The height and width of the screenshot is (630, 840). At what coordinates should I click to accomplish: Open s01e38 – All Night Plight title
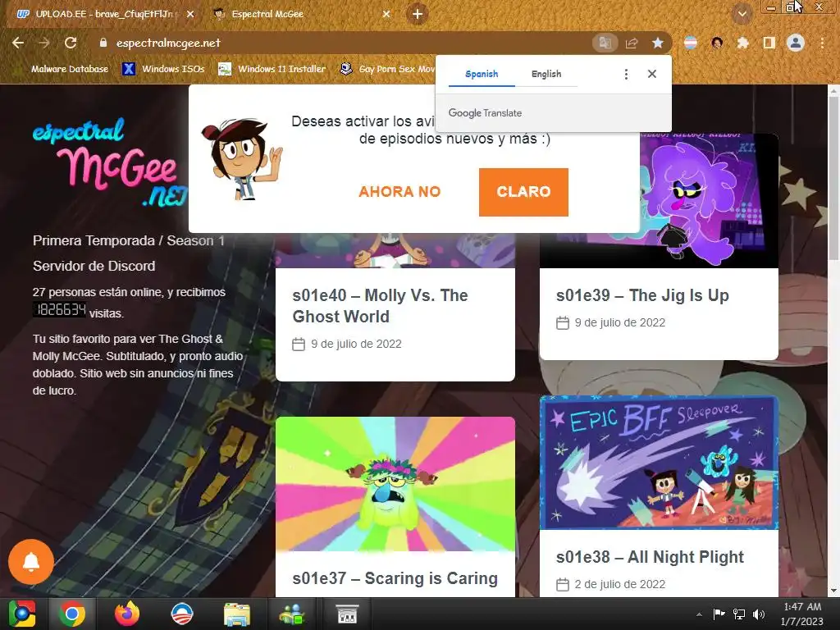point(650,557)
